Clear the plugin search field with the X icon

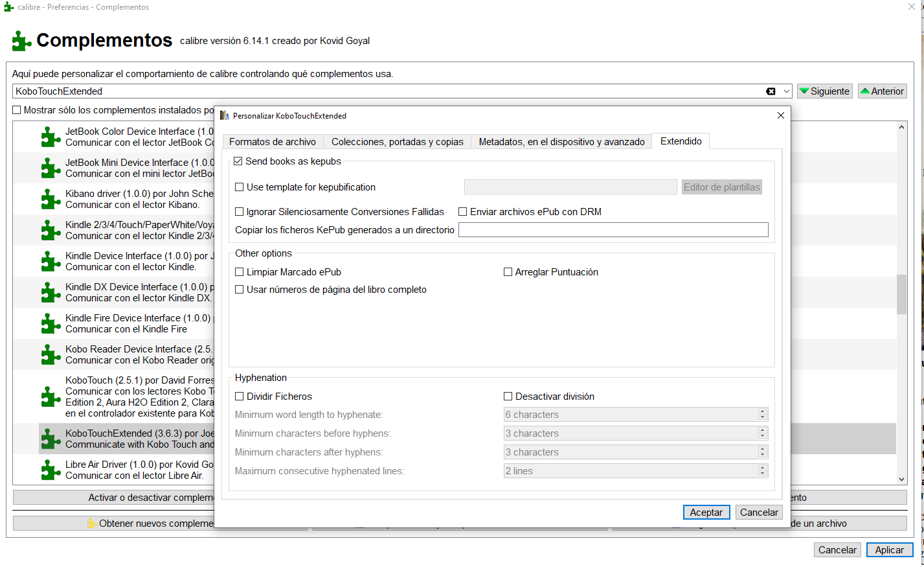(771, 91)
